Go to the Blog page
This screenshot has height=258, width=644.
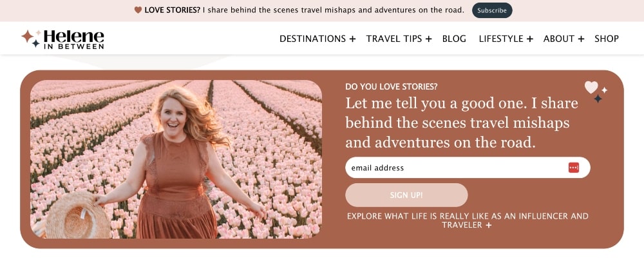click(454, 39)
